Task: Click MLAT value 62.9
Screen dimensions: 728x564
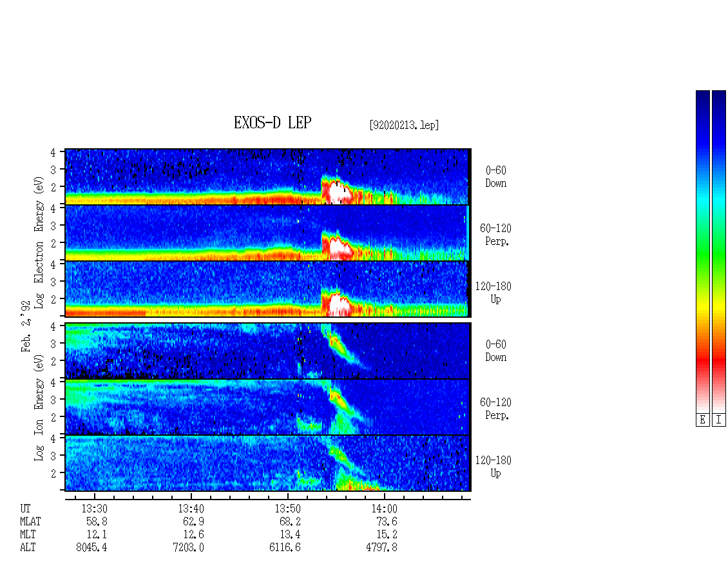Action: pos(193,521)
